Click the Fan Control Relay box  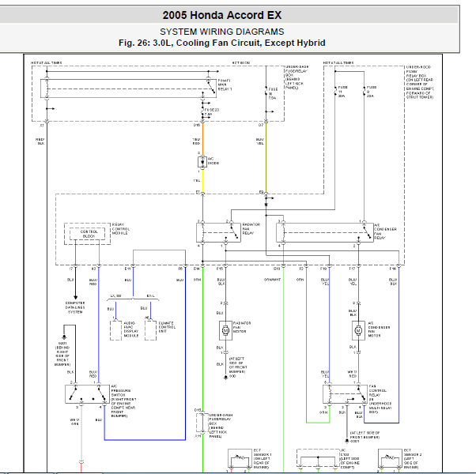pos(345,394)
